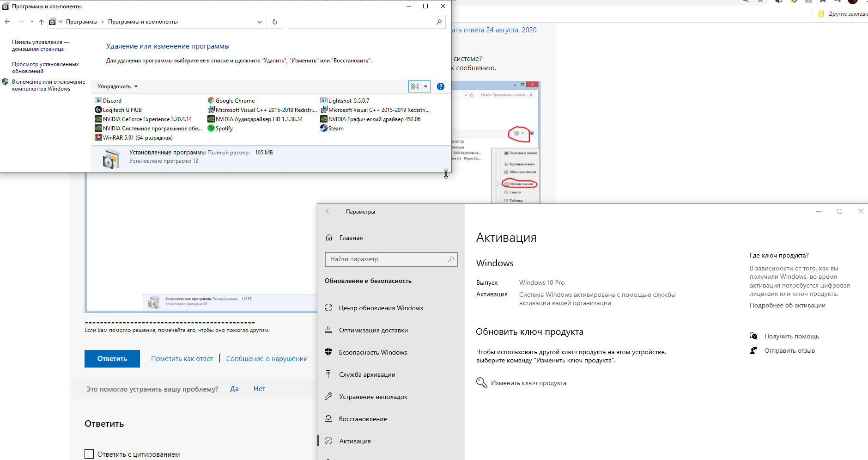
Task: Select the Discord program entry
Action: tap(108, 100)
